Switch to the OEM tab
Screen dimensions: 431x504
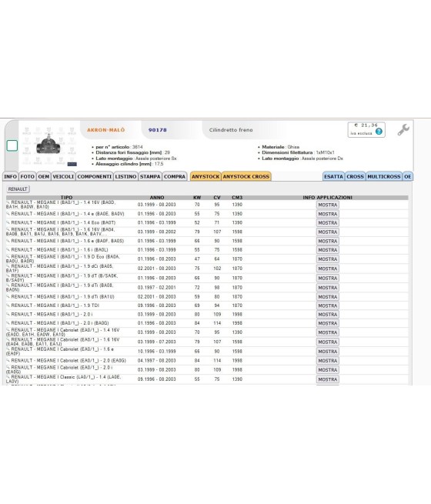[x=44, y=176]
